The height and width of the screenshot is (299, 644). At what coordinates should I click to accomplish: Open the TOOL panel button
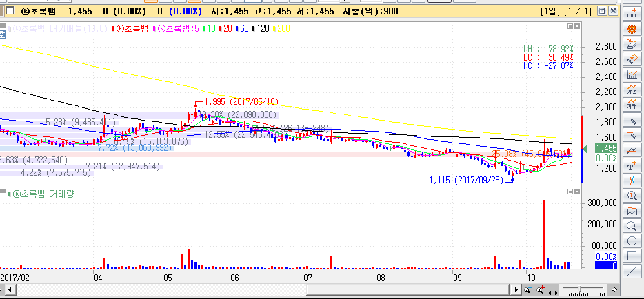(632, 11)
